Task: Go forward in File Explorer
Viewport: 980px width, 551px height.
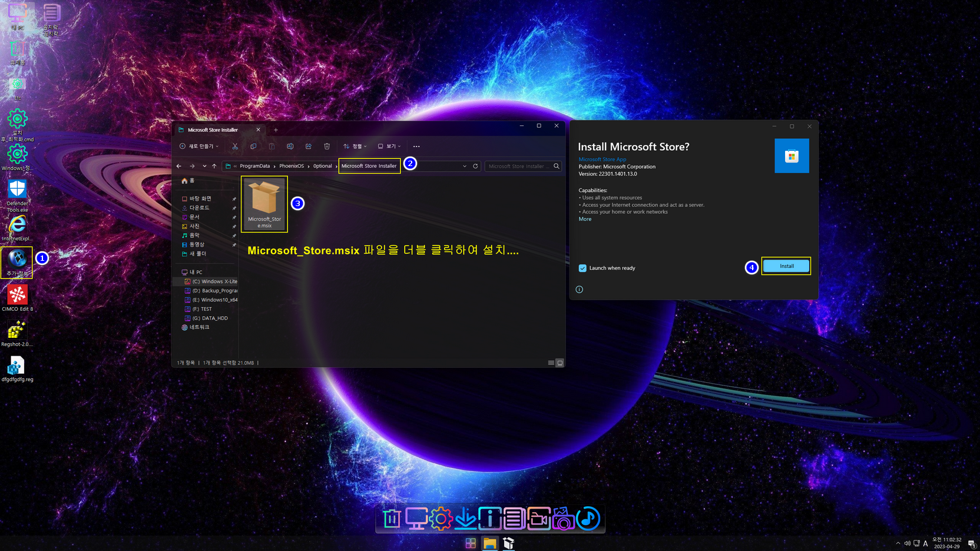Action: tap(192, 166)
